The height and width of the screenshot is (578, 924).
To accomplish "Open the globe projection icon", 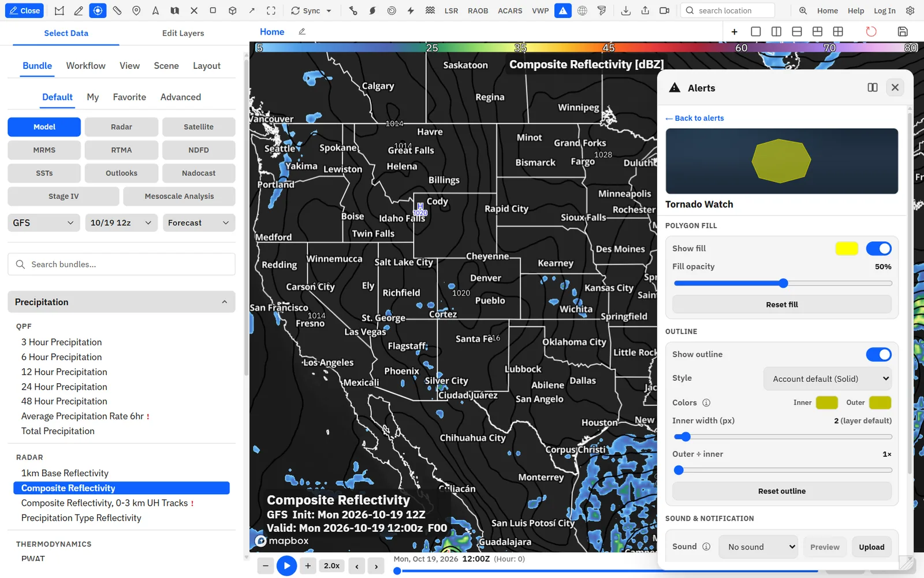I will pos(582,10).
